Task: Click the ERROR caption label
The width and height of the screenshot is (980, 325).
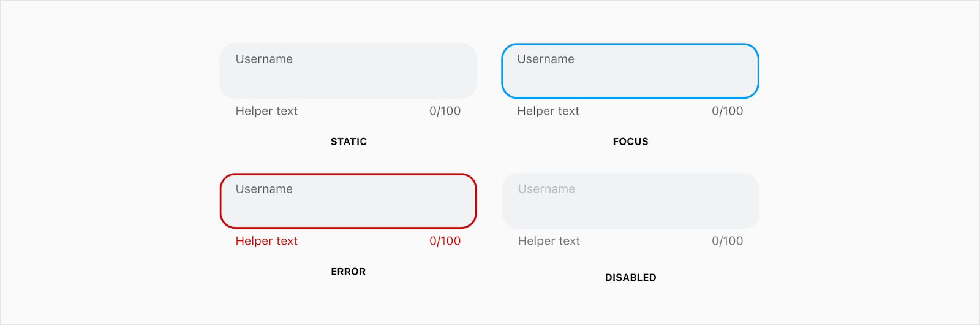Action: click(x=348, y=272)
